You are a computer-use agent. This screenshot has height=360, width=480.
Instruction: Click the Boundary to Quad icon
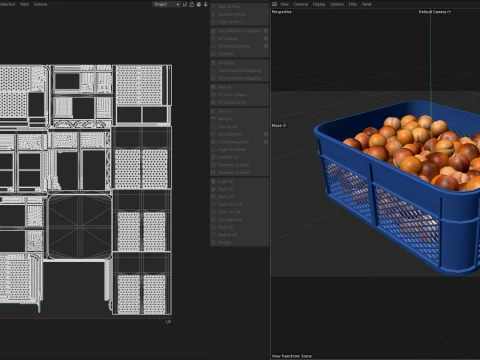214,172
